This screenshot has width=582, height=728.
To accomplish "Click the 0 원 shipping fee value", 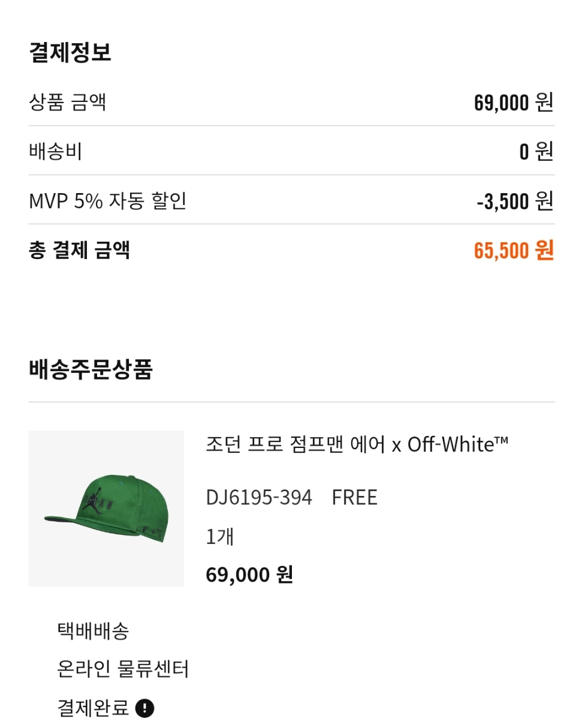I will [x=536, y=152].
